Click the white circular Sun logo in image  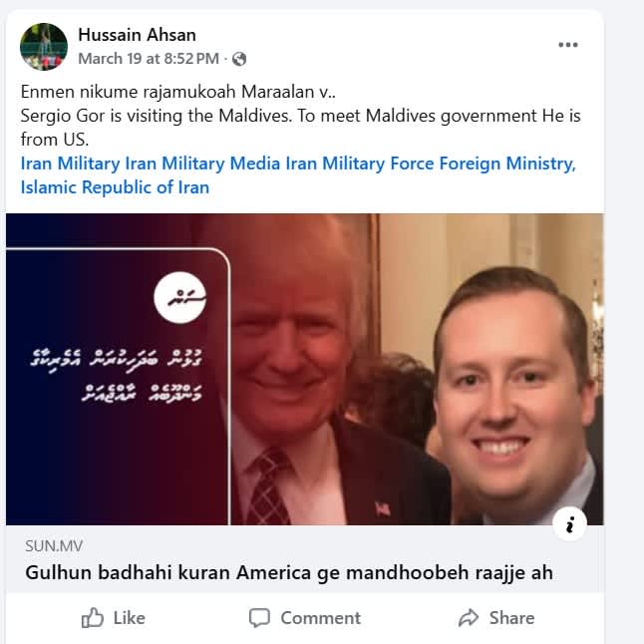(x=179, y=298)
